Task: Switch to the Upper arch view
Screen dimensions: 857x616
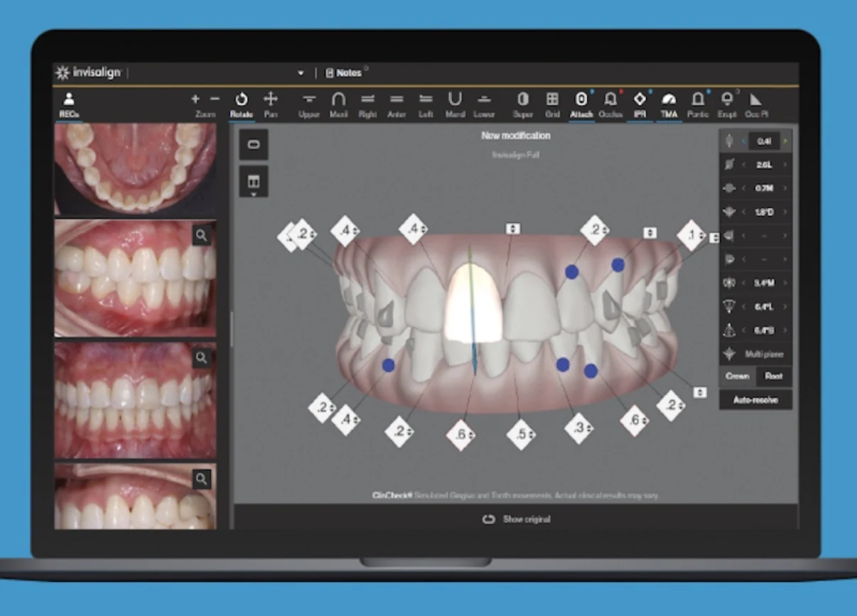Action: point(309,104)
